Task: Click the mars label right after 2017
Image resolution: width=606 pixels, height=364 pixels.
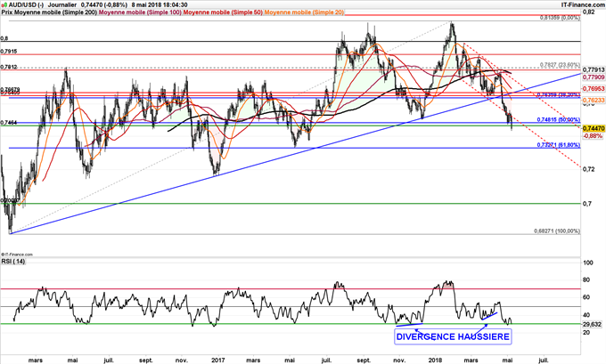Action: pos(253,360)
